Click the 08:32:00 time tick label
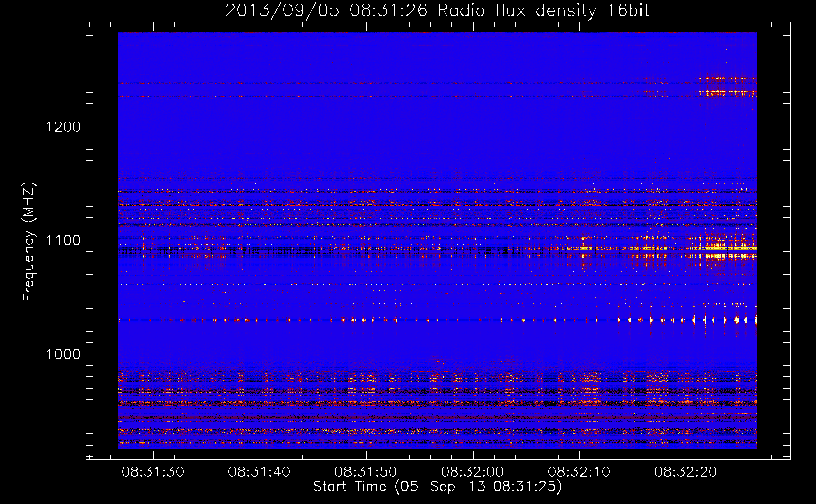 pyautogui.click(x=473, y=472)
